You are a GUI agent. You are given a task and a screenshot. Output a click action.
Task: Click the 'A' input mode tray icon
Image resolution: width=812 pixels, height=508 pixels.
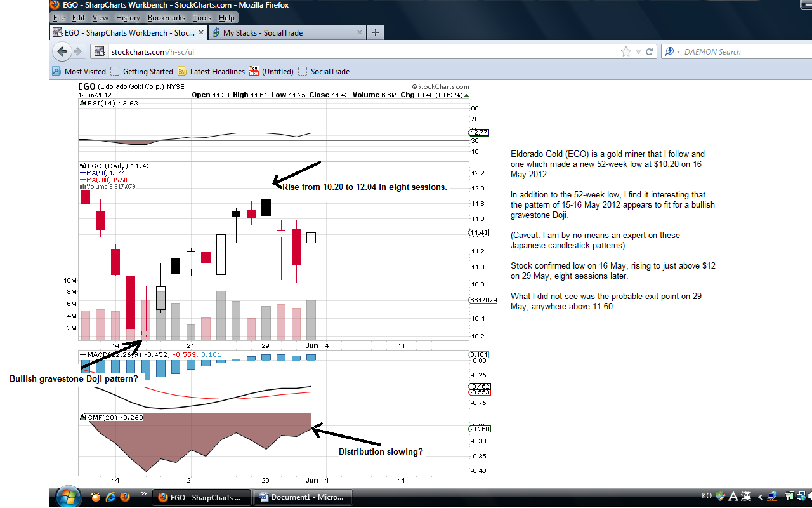(732, 497)
